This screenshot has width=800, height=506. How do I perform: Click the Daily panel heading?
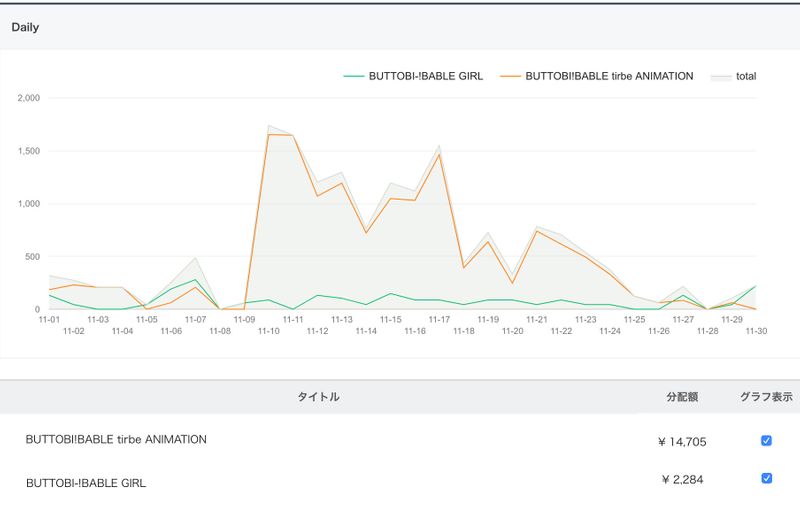point(25,27)
